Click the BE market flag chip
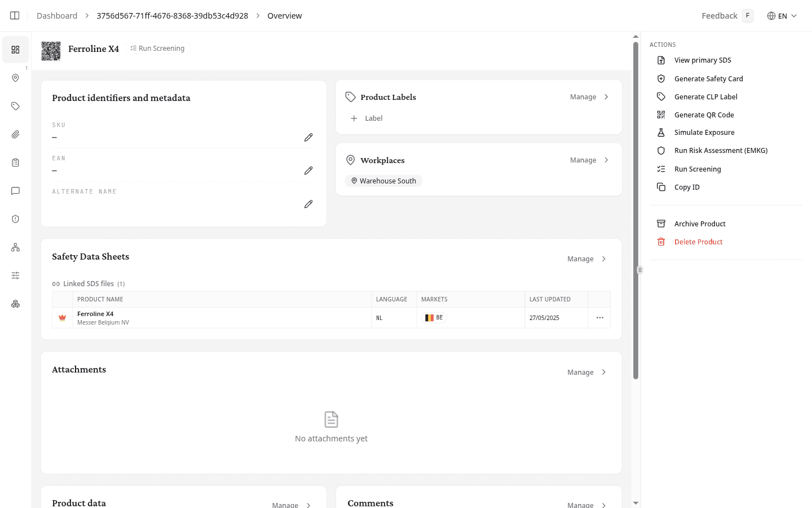 pyautogui.click(x=434, y=318)
